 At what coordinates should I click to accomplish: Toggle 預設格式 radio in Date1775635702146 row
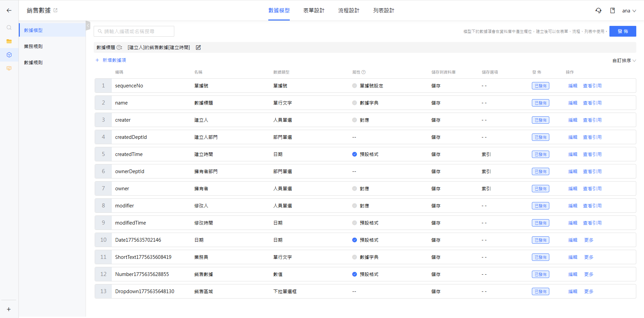click(355, 240)
